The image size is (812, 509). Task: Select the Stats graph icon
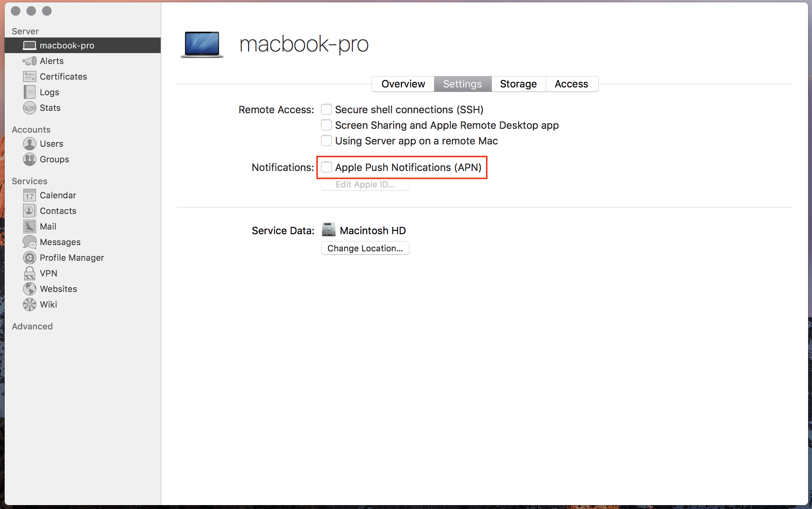pyautogui.click(x=30, y=108)
